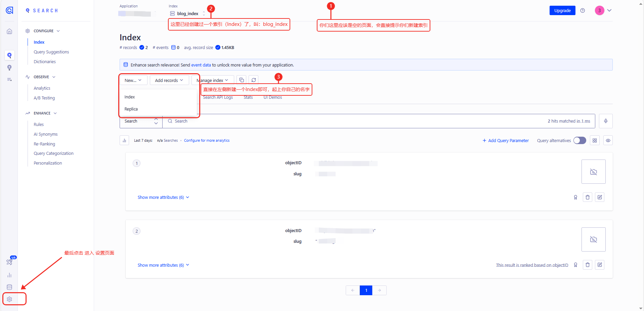Toggle the eye preview visibility button
The height and width of the screenshot is (311, 644).
point(608,140)
